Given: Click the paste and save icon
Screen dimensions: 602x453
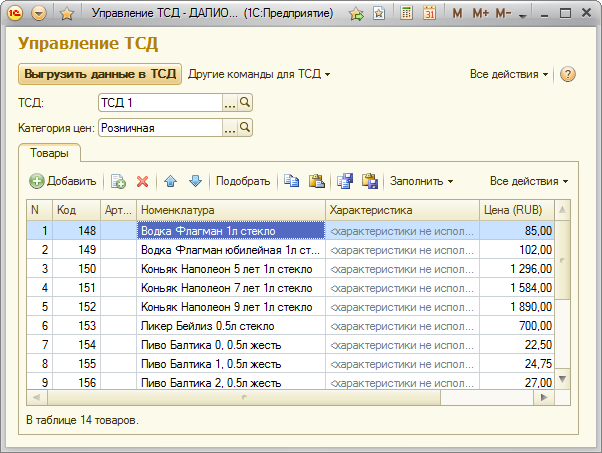Looking at the screenshot, I should 370,181.
